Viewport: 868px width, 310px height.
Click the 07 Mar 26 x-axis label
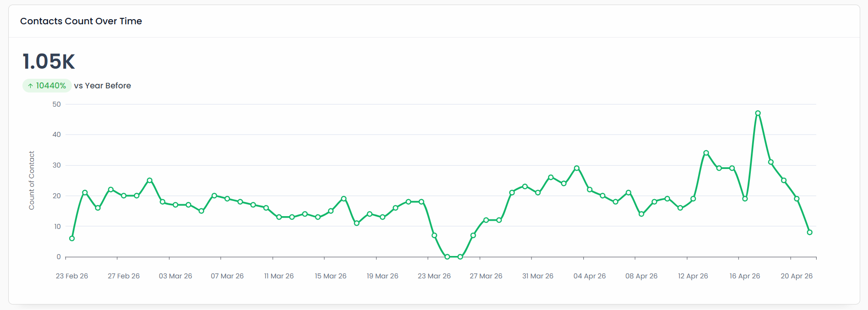[x=227, y=276]
